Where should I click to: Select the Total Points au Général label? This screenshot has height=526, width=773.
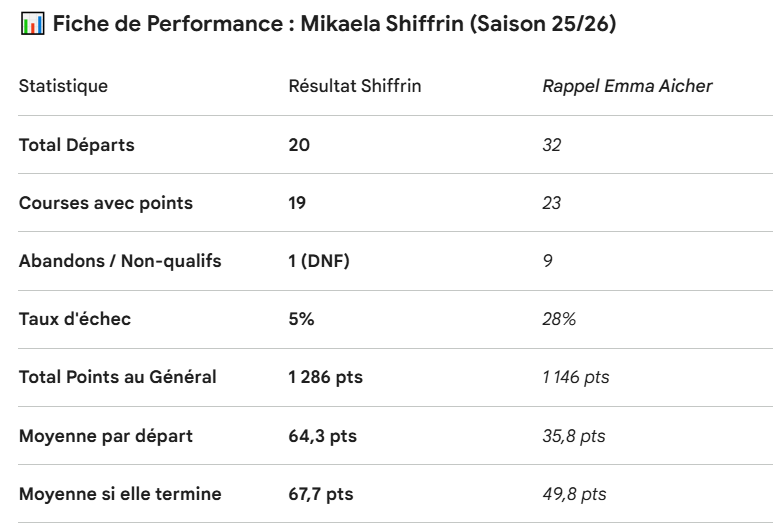point(118,377)
